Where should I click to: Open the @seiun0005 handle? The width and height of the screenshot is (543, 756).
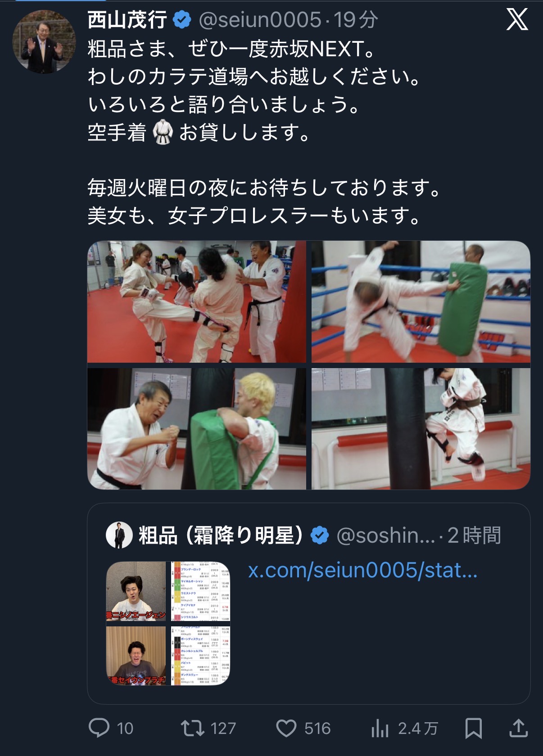[x=260, y=20]
